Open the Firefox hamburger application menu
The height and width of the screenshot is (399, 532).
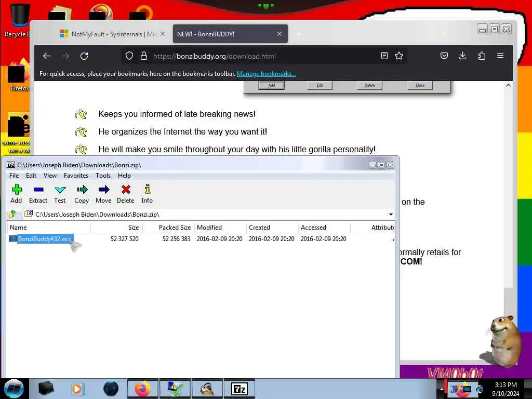click(x=500, y=56)
